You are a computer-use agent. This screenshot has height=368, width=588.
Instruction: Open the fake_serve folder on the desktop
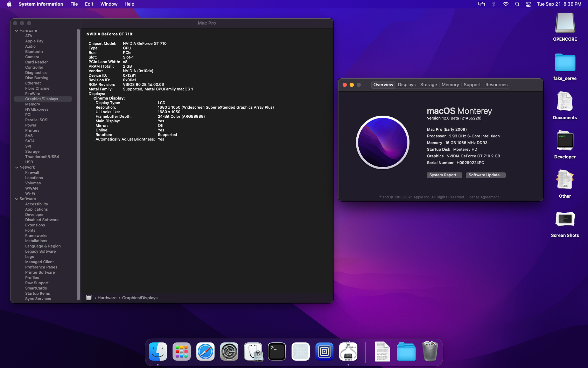[x=565, y=62]
